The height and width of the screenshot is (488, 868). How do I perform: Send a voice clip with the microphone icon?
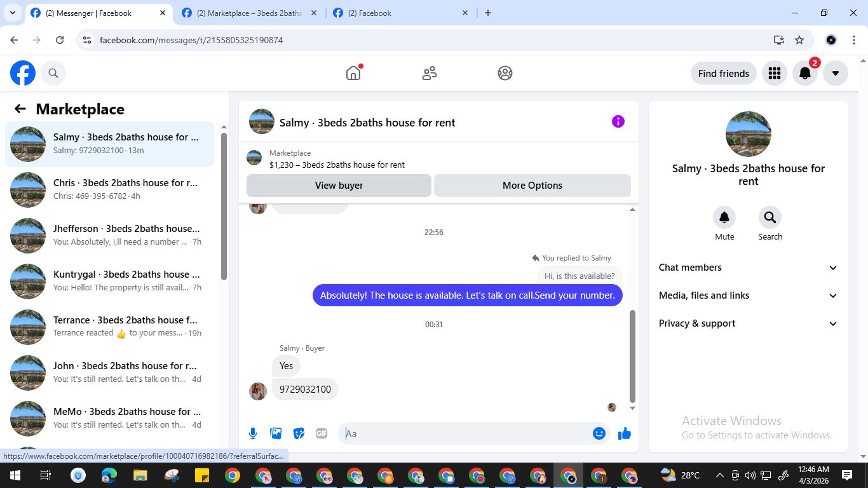coord(253,433)
